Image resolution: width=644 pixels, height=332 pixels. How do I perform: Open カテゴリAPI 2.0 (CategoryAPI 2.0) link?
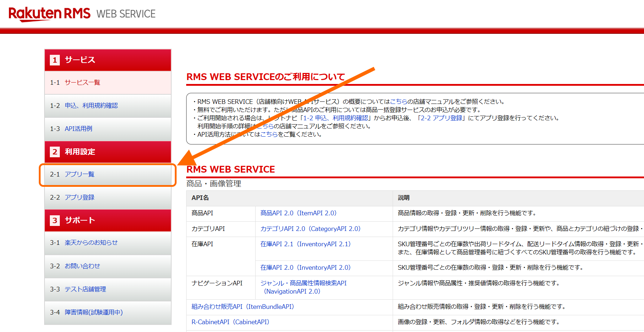click(x=310, y=229)
